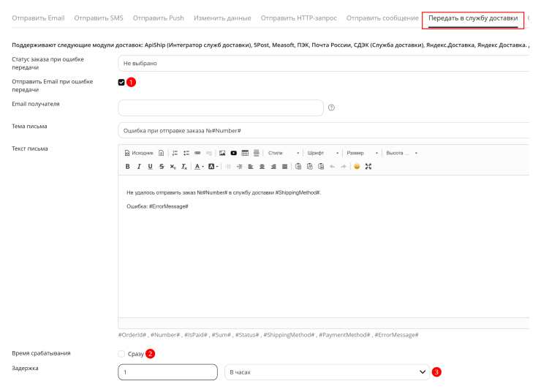
Task: Click the Исходник source button
Action: coord(139,153)
